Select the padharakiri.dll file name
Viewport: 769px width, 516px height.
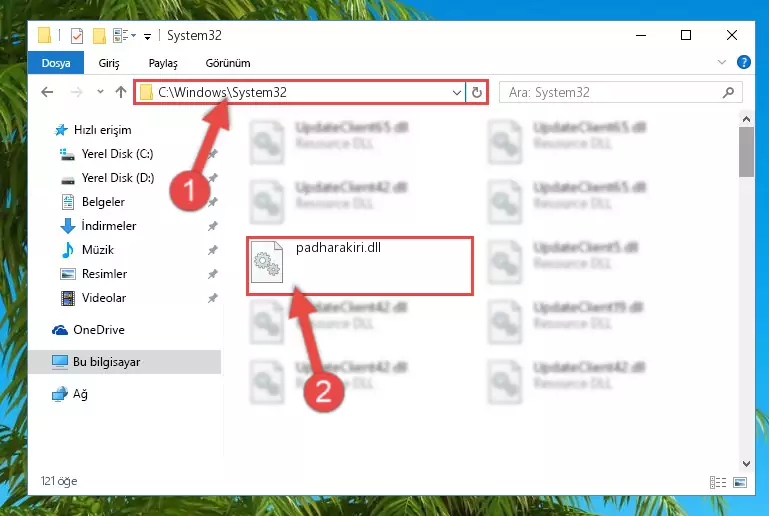point(338,248)
